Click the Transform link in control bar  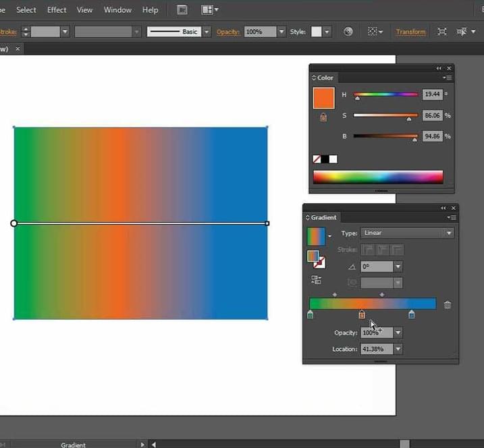[x=410, y=32]
